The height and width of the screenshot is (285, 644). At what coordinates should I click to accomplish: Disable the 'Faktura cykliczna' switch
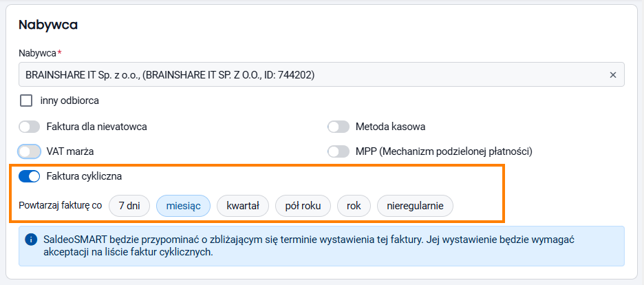click(30, 177)
